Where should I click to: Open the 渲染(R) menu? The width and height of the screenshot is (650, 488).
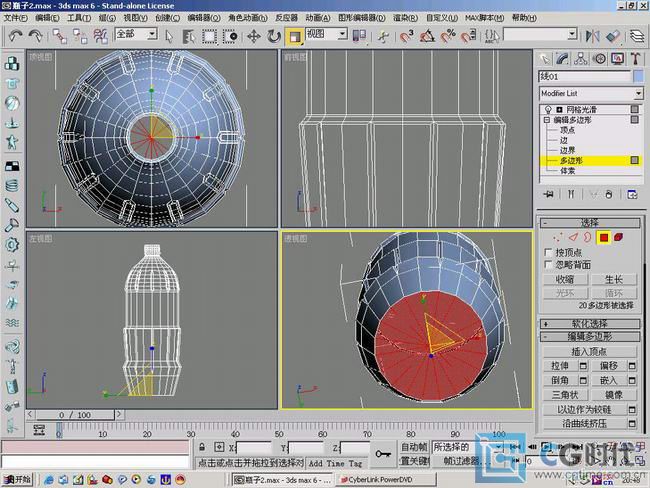[405, 18]
